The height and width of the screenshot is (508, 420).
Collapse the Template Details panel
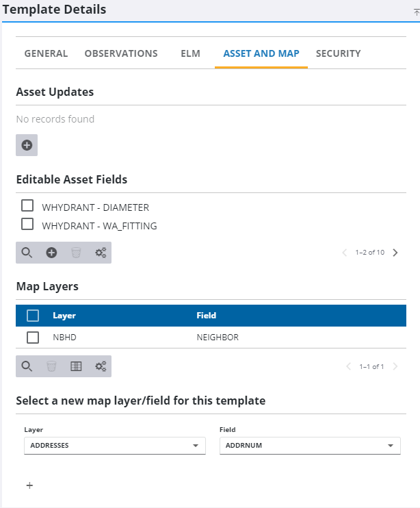416,12
